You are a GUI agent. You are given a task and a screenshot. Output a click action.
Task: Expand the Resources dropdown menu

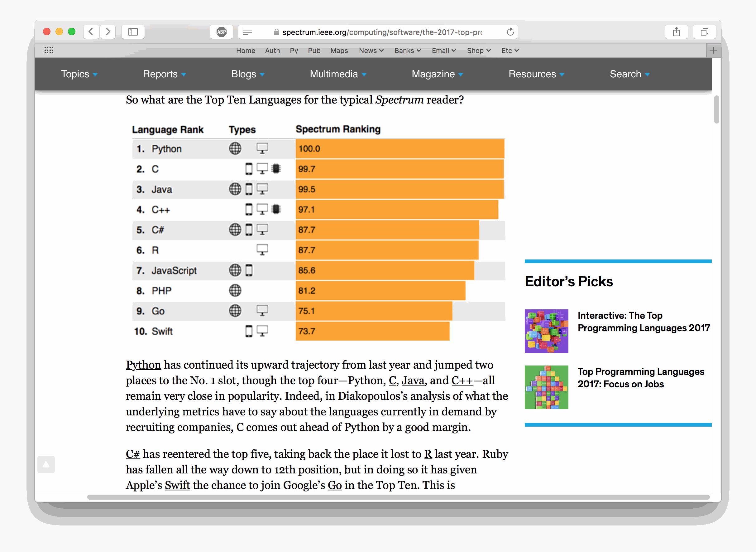[536, 74]
